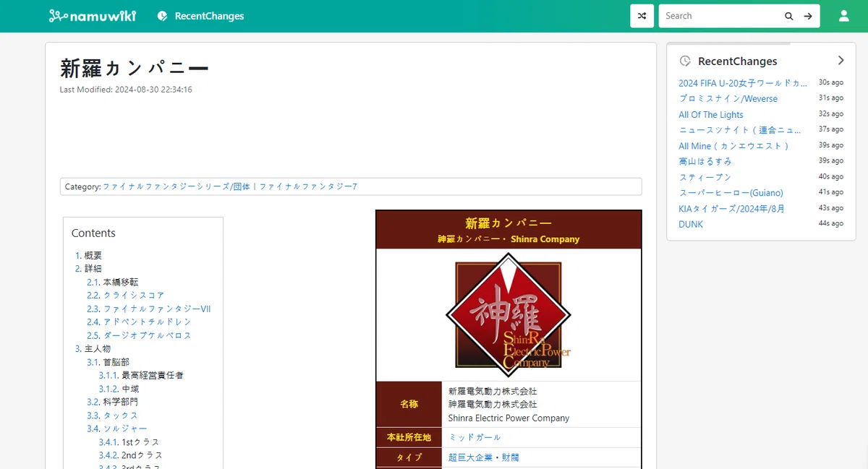Jump to contents section 2.4. アドベントチルドレン
Image resolution: width=868 pixels, height=469 pixels.
(139, 322)
